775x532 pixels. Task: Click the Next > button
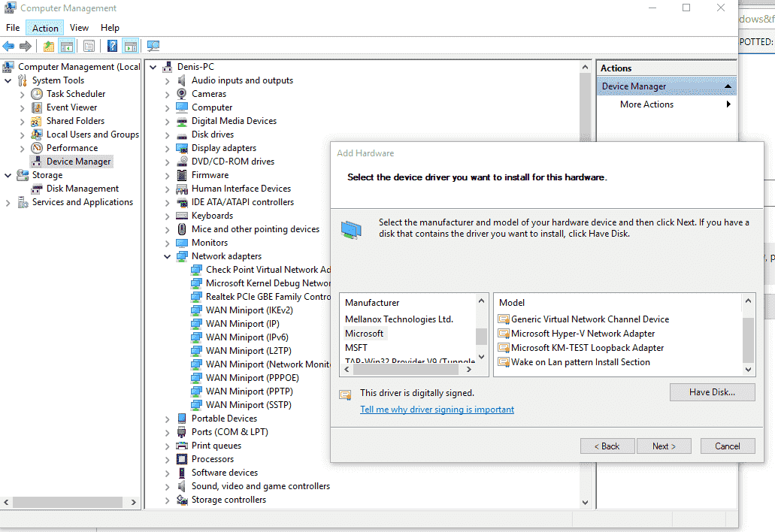pos(664,446)
